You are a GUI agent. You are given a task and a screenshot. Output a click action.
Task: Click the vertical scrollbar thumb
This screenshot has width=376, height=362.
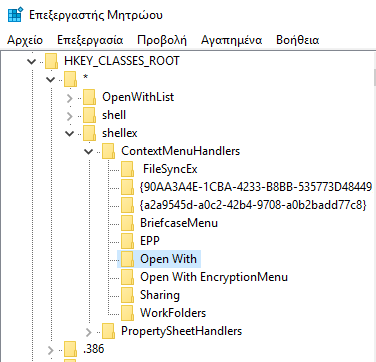point(374,78)
